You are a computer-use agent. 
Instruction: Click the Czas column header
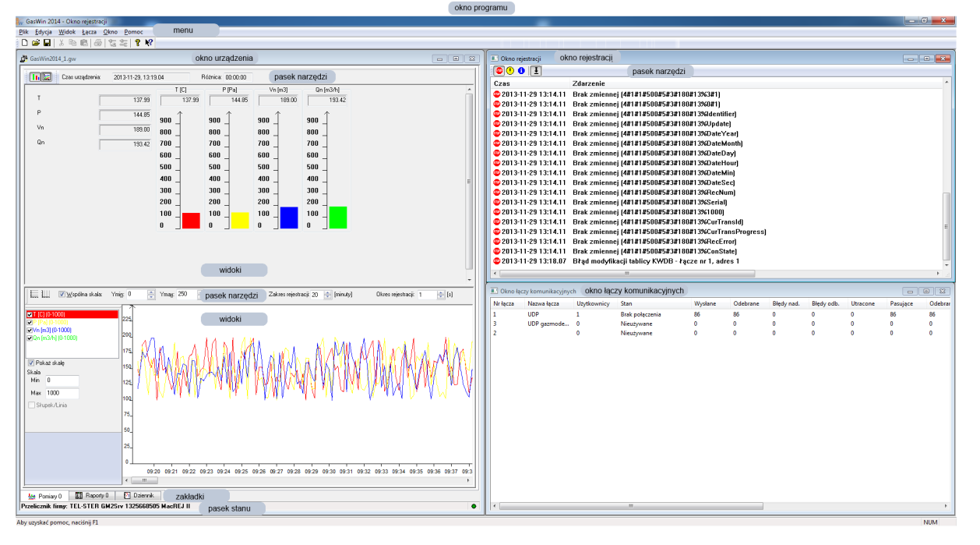[531, 83]
